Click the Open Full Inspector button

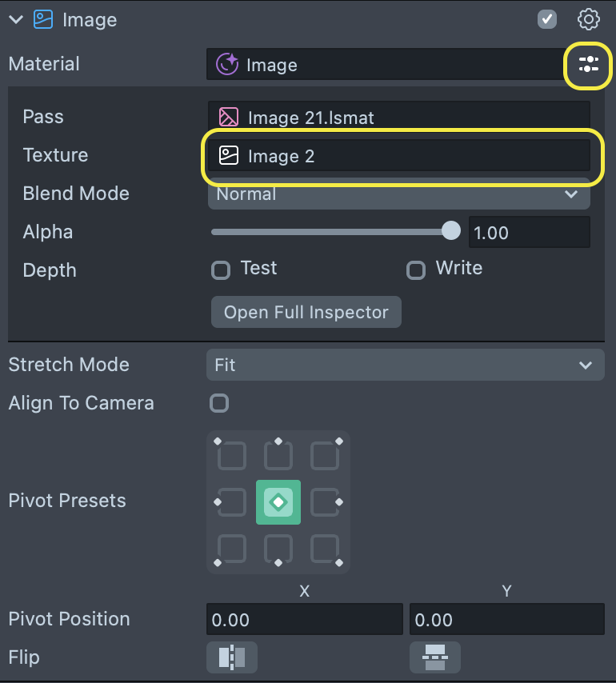coord(306,312)
